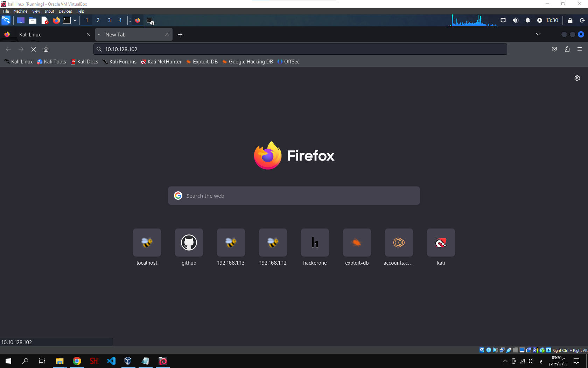Screen dimensions: 588x368
Task: Open the Firefox hamburger menu
Action: click(x=580, y=49)
